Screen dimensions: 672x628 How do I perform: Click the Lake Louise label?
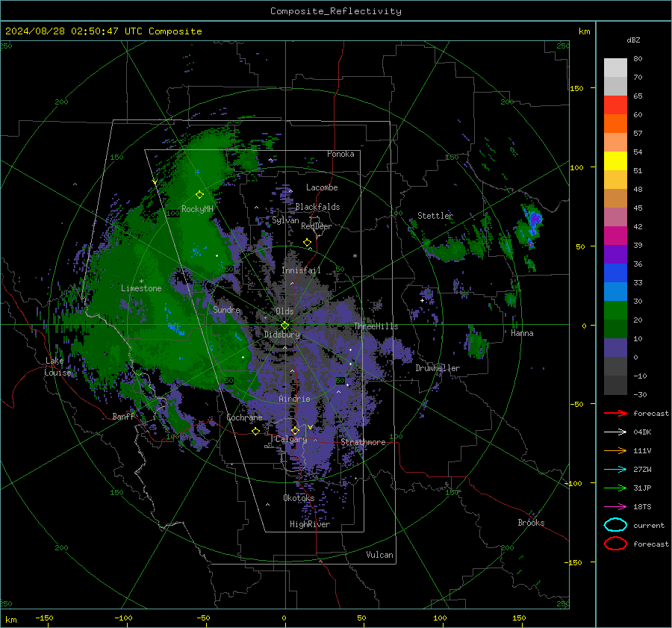(x=58, y=367)
